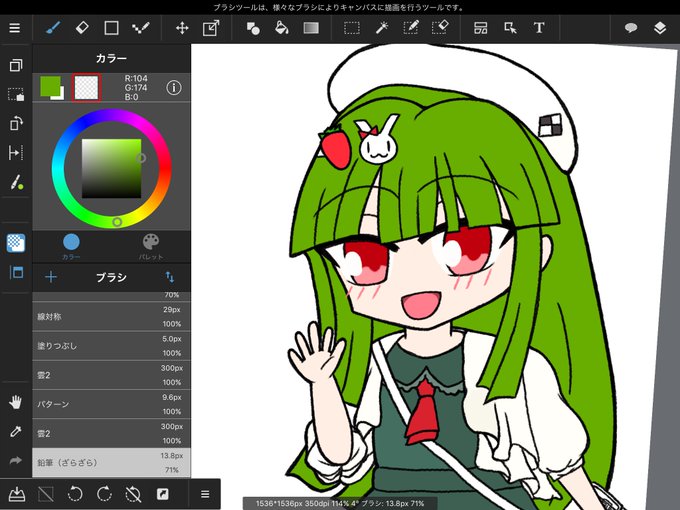Open the bottom bar hamburger menu

[x=205, y=494]
